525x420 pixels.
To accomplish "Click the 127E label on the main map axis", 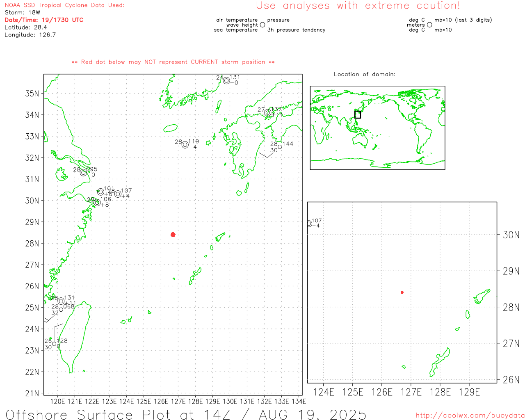I will [x=178, y=401].
